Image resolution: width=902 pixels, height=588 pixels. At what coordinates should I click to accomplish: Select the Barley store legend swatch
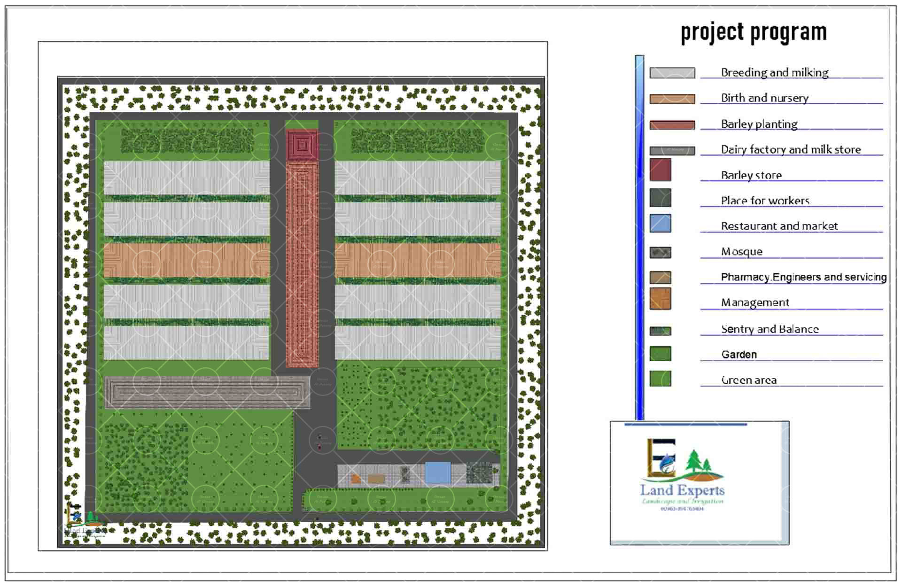coord(660,170)
